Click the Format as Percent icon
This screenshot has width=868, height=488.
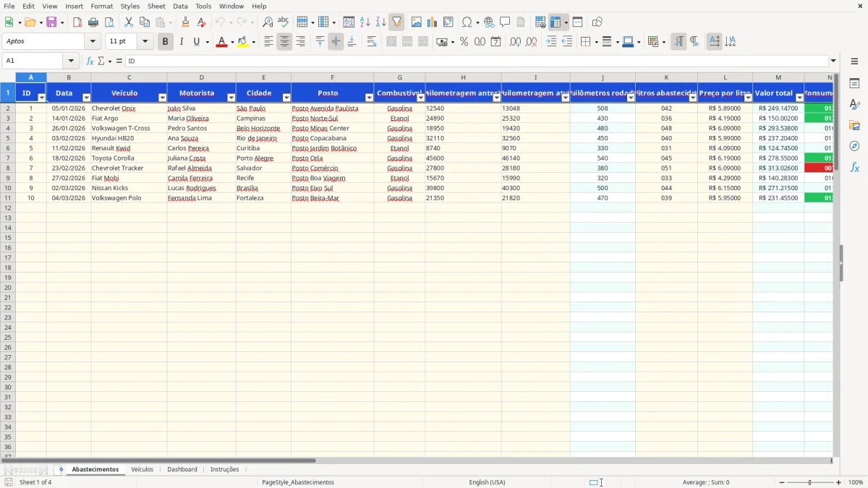point(464,42)
